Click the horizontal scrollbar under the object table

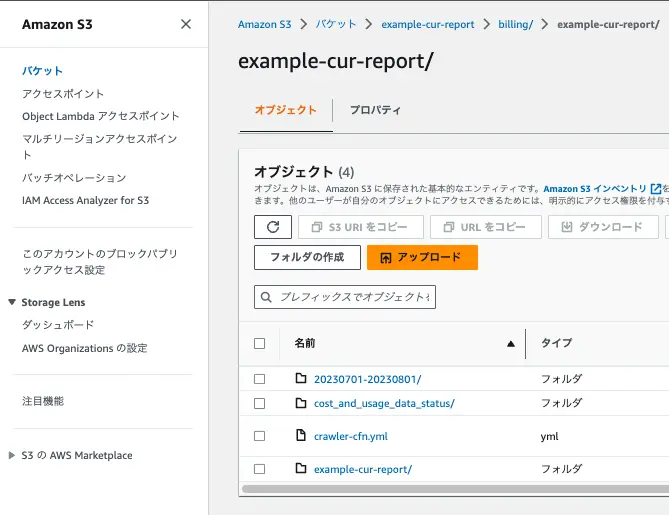[450, 489]
